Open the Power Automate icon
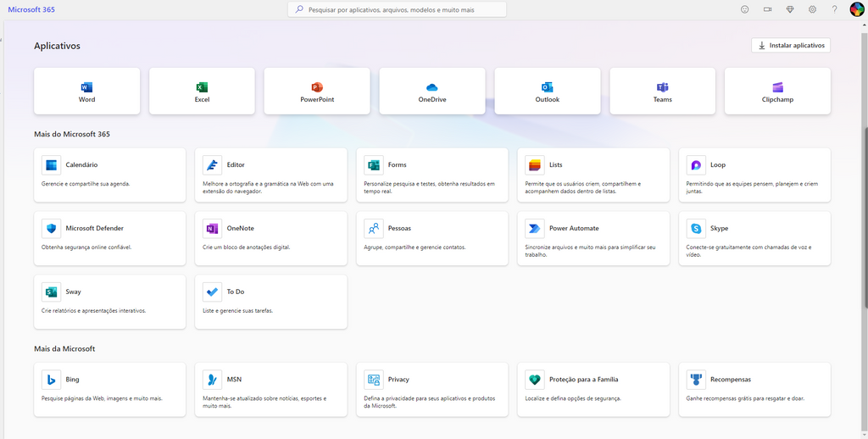Image resolution: width=868 pixels, height=439 pixels. pyautogui.click(x=535, y=229)
